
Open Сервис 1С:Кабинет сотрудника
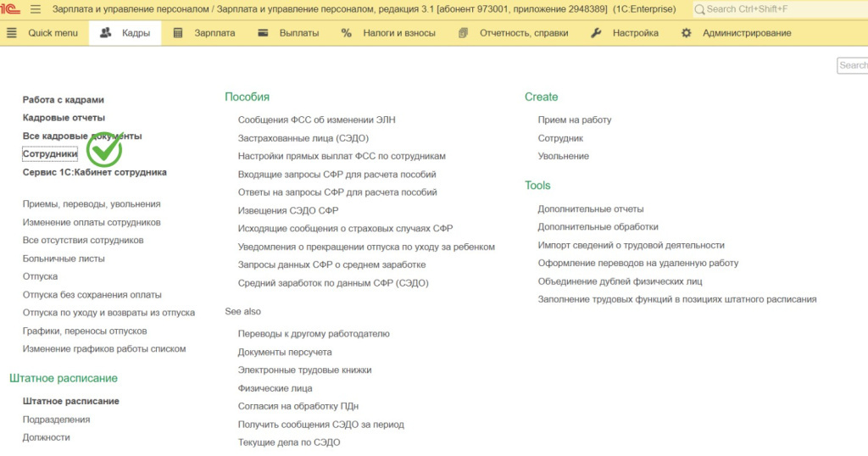[95, 172]
